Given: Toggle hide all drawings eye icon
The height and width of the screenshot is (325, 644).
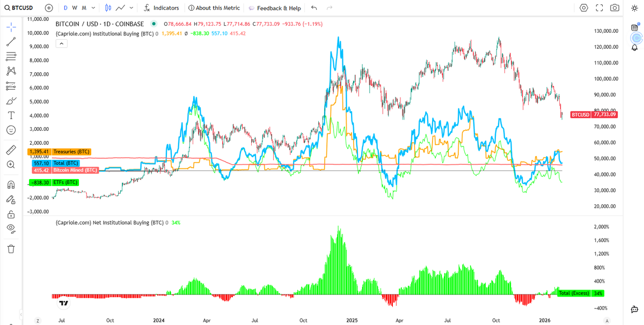Looking at the screenshot, I should [11, 228].
